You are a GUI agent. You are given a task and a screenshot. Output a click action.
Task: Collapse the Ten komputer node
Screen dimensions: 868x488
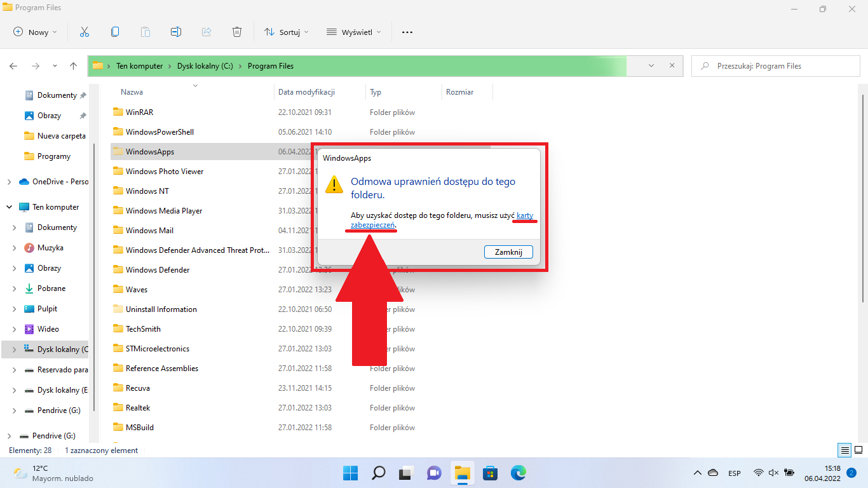tap(9, 207)
